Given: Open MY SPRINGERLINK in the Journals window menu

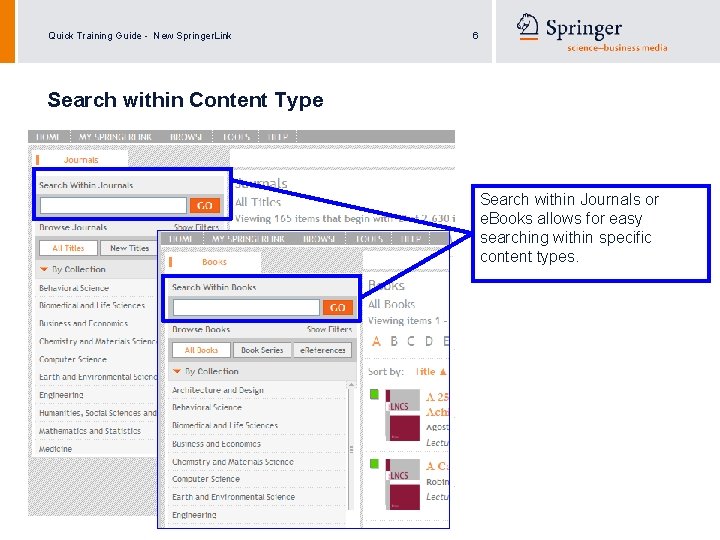Looking at the screenshot, I should tap(115, 137).
